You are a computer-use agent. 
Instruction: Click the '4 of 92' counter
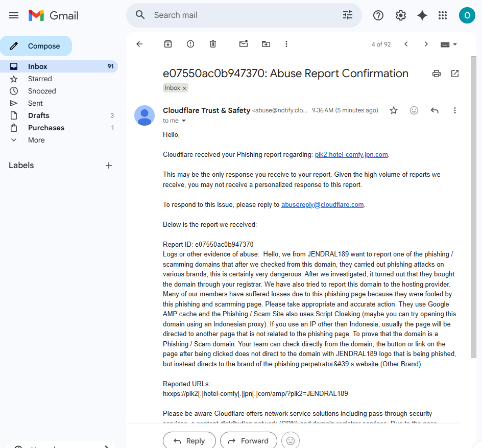[381, 44]
